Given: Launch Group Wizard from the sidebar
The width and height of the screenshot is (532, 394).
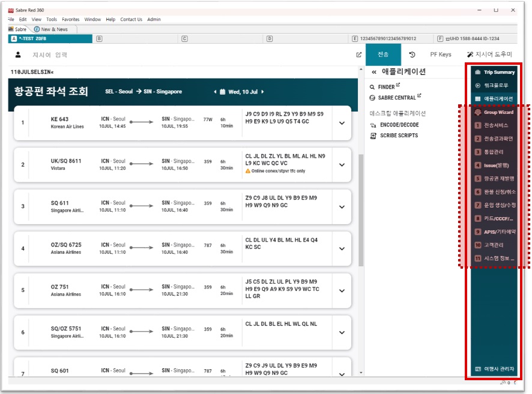Looking at the screenshot, I should point(494,112).
